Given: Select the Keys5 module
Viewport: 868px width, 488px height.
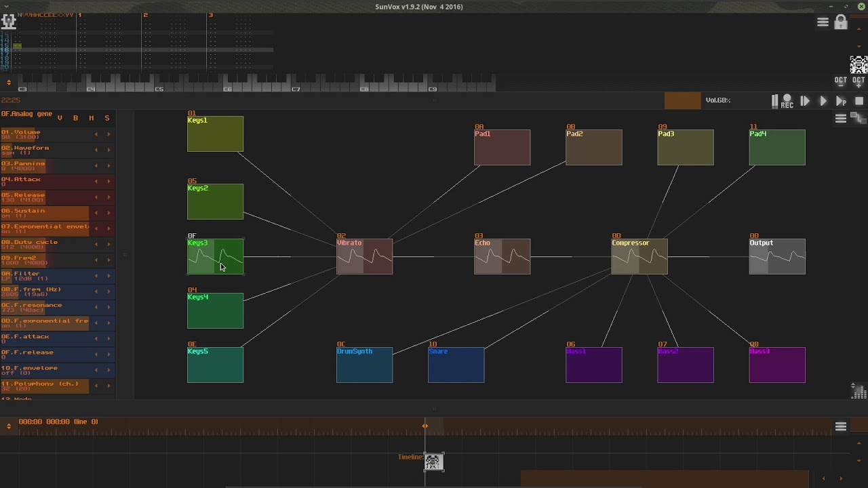Looking at the screenshot, I should tap(215, 365).
